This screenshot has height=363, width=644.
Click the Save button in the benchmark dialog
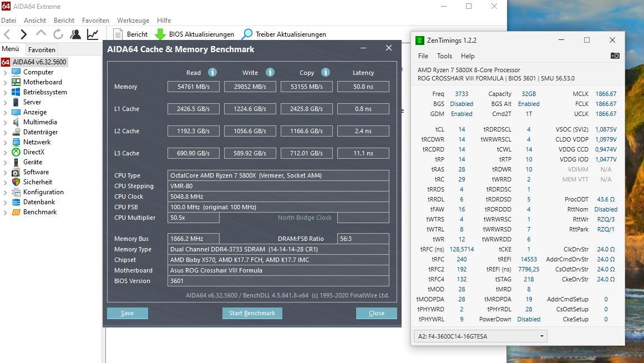128,313
